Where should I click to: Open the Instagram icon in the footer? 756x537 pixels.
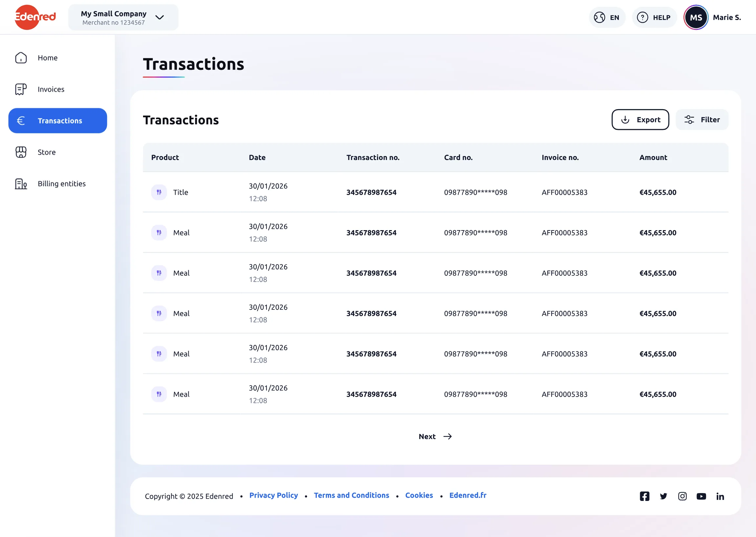[682, 496]
